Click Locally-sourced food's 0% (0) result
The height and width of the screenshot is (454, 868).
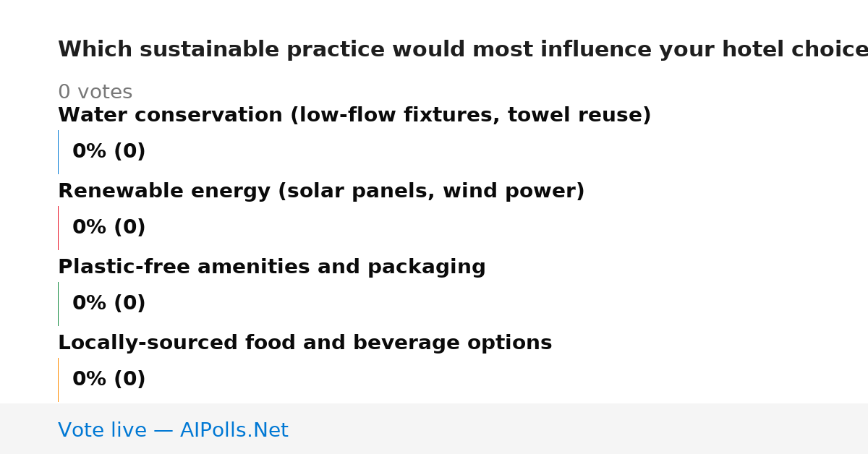point(109,380)
